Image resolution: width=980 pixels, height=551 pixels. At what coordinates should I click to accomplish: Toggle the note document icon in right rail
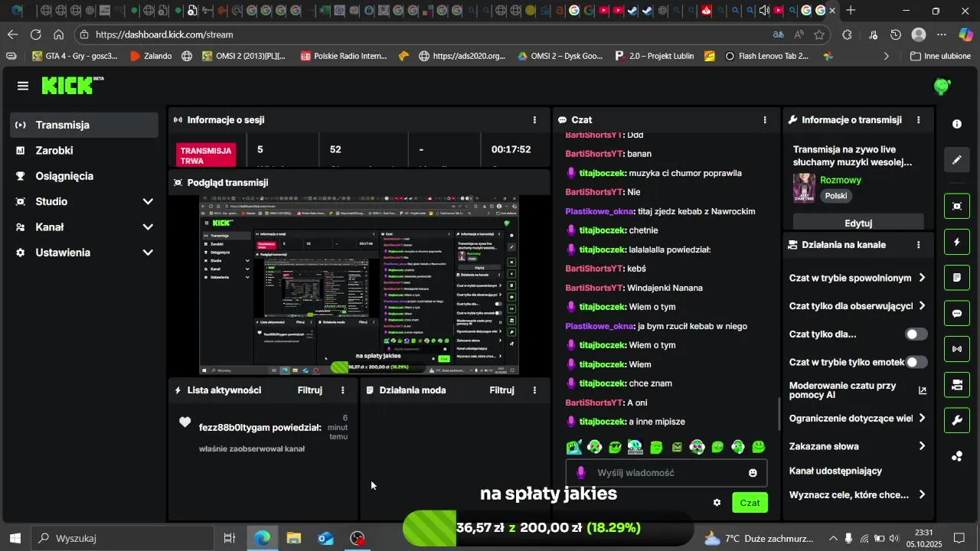(957, 278)
